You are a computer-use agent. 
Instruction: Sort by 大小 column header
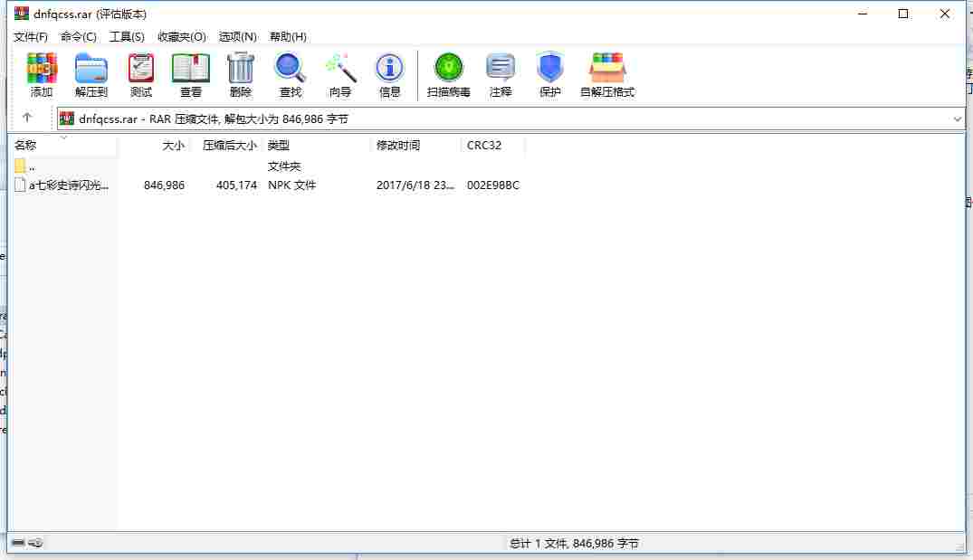click(x=153, y=145)
